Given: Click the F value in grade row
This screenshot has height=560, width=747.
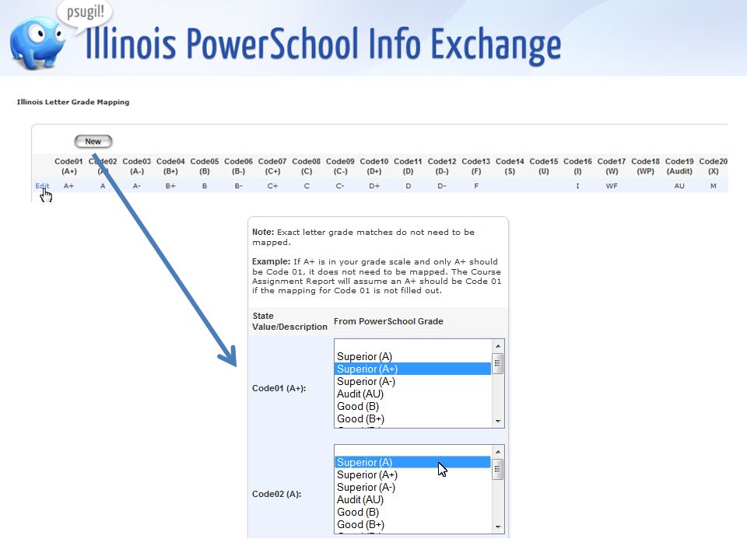Looking at the screenshot, I should tap(476, 186).
